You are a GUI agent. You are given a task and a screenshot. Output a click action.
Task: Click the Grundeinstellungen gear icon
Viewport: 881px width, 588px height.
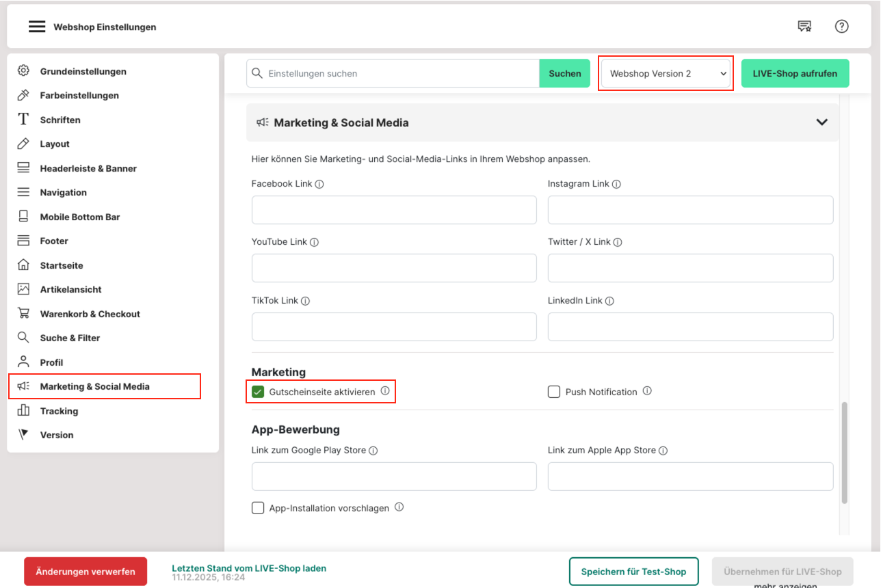click(23, 71)
